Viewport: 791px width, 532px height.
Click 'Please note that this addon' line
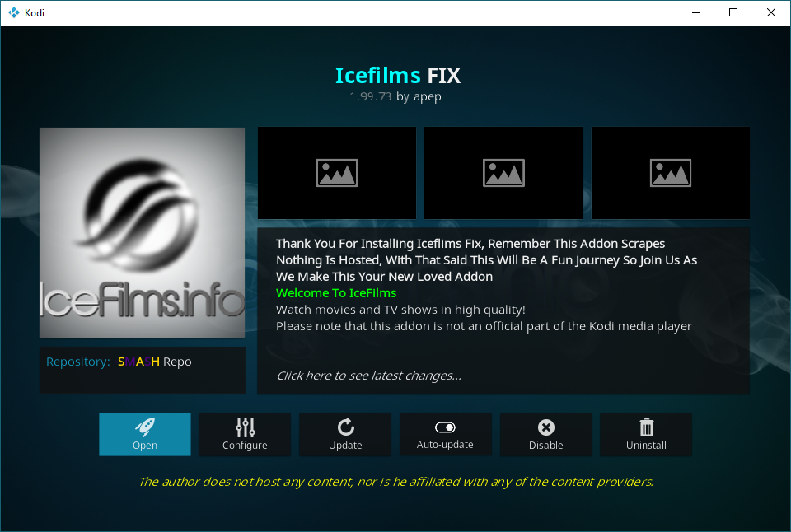point(484,326)
